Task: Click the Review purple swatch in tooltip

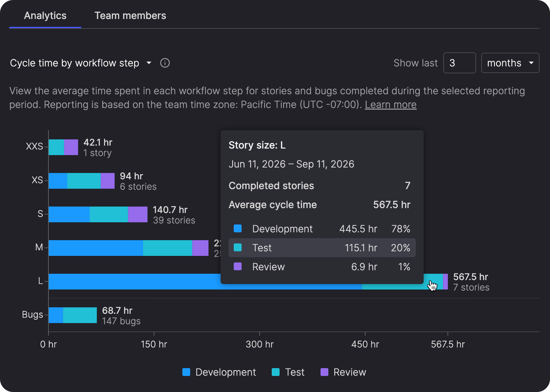Action: point(238,266)
